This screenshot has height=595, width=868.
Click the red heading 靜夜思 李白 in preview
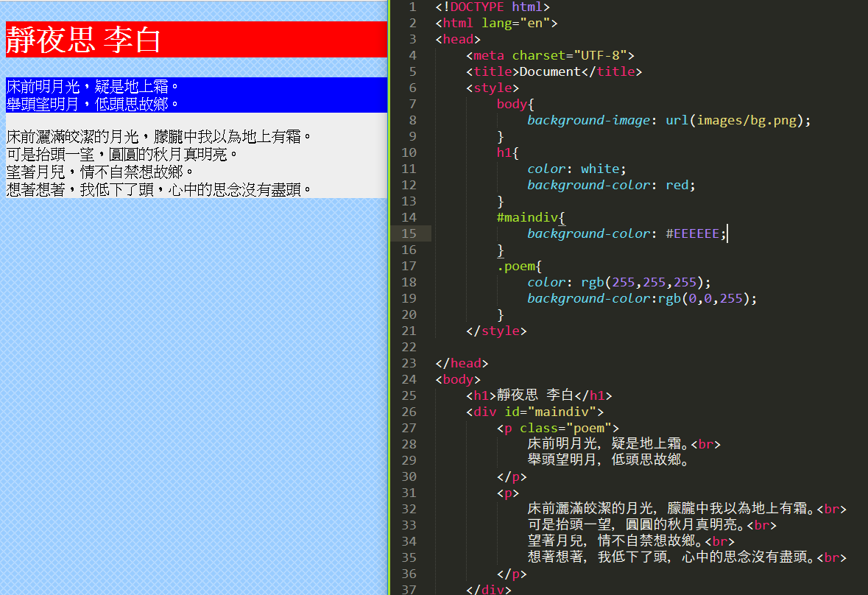pos(83,40)
